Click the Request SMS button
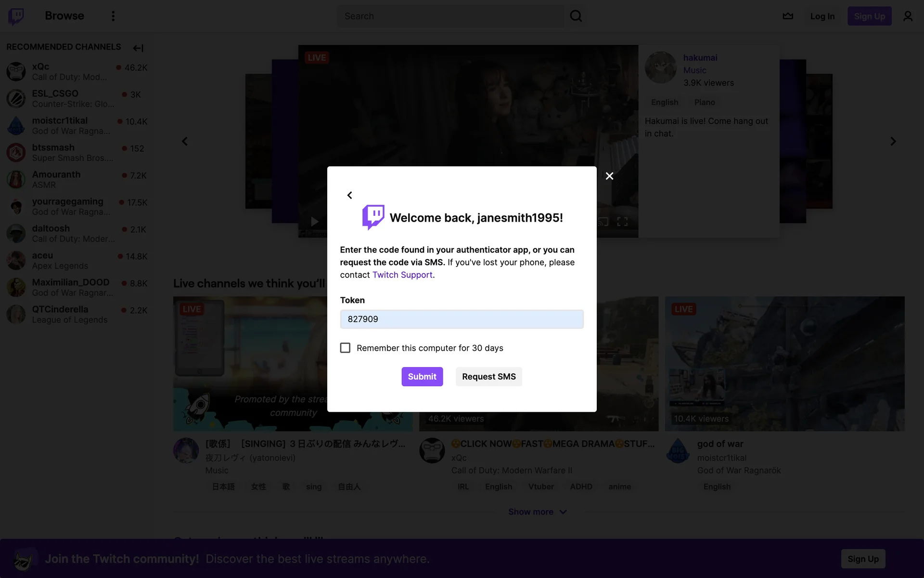The width and height of the screenshot is (924, 578). coord(488,377)
